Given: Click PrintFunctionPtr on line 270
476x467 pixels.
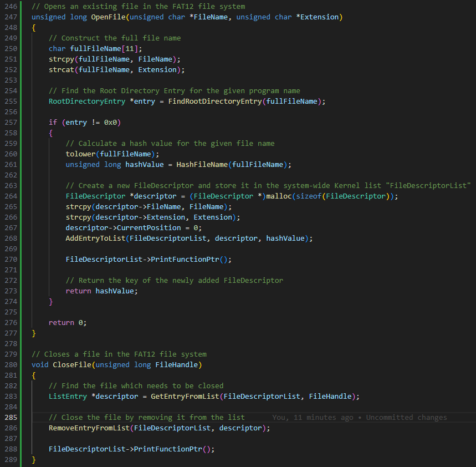Looking at the screenshot, I should click(x=185, y=259).
